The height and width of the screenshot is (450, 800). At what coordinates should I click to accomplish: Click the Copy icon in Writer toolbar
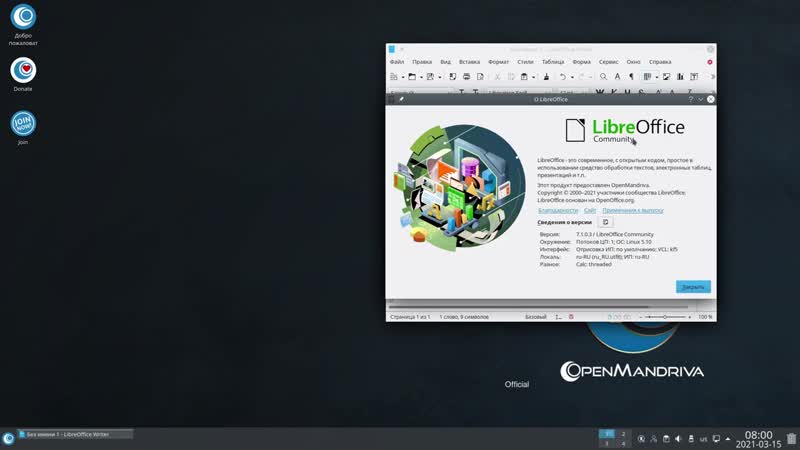(511, 77)
